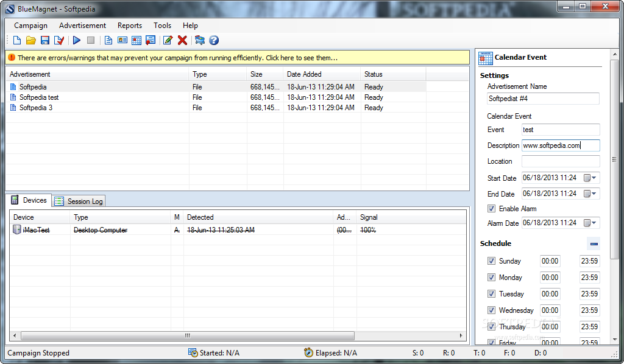
Task: Click the validate campaign checkmark icon
Action: (x=59, y=40)
